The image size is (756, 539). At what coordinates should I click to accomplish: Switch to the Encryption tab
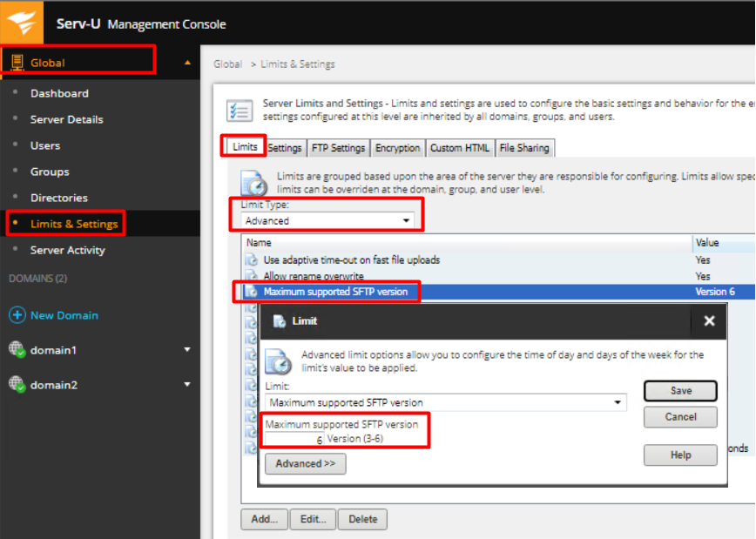tap(397, 147)
